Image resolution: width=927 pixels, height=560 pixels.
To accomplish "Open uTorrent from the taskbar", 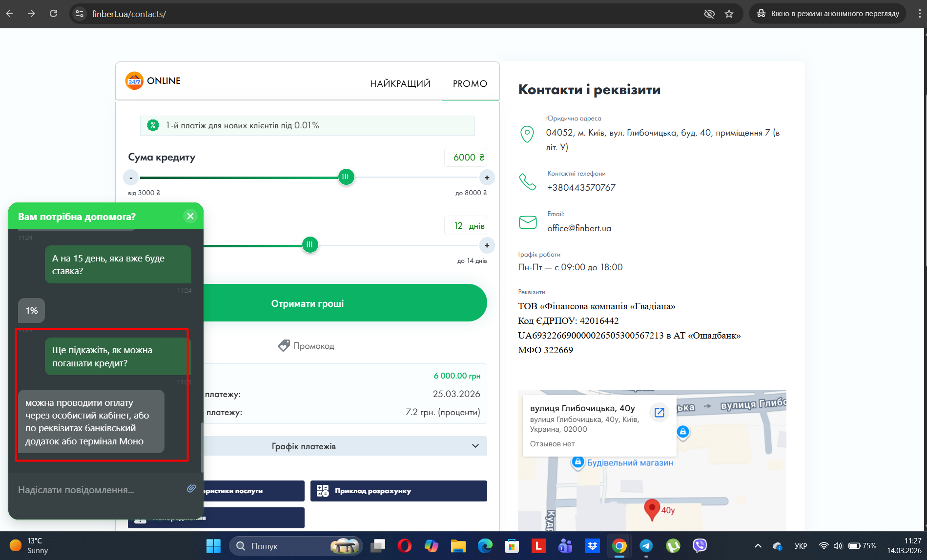I will point(673,546).
